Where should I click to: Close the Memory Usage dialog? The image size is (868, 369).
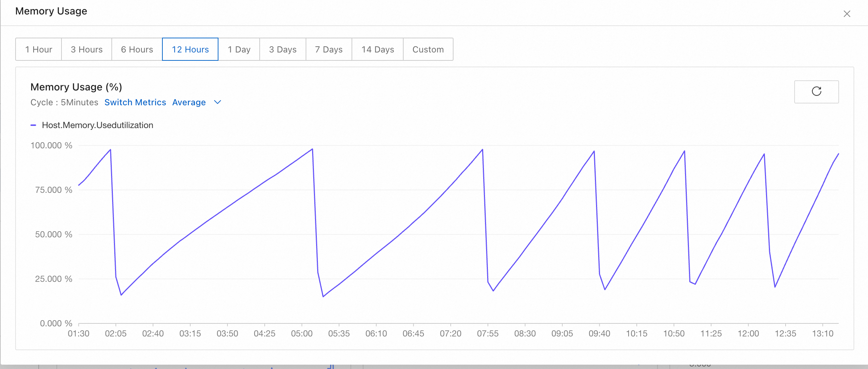[x=847, y=14]
